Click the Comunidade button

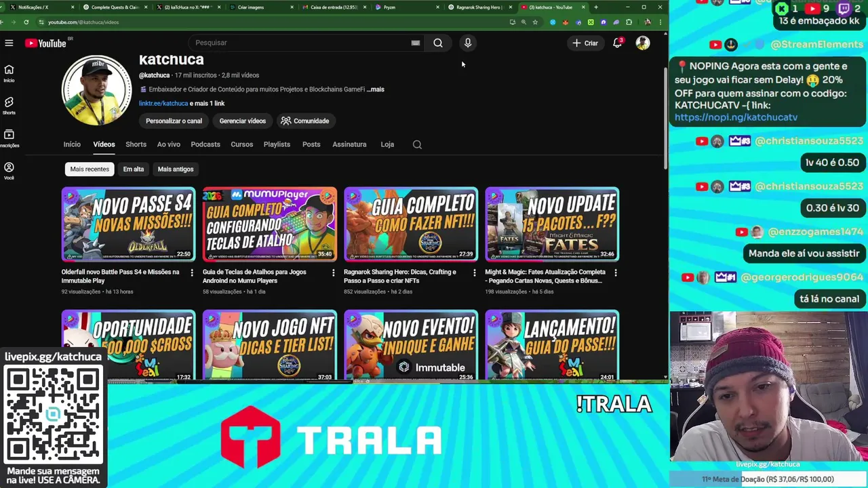point(305,121)
